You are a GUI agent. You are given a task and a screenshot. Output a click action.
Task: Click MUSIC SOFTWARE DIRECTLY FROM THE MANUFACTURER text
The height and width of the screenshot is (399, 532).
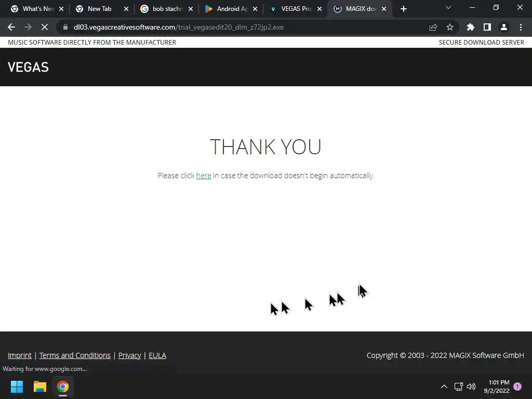pyautogui.click(x=92, y=43)
